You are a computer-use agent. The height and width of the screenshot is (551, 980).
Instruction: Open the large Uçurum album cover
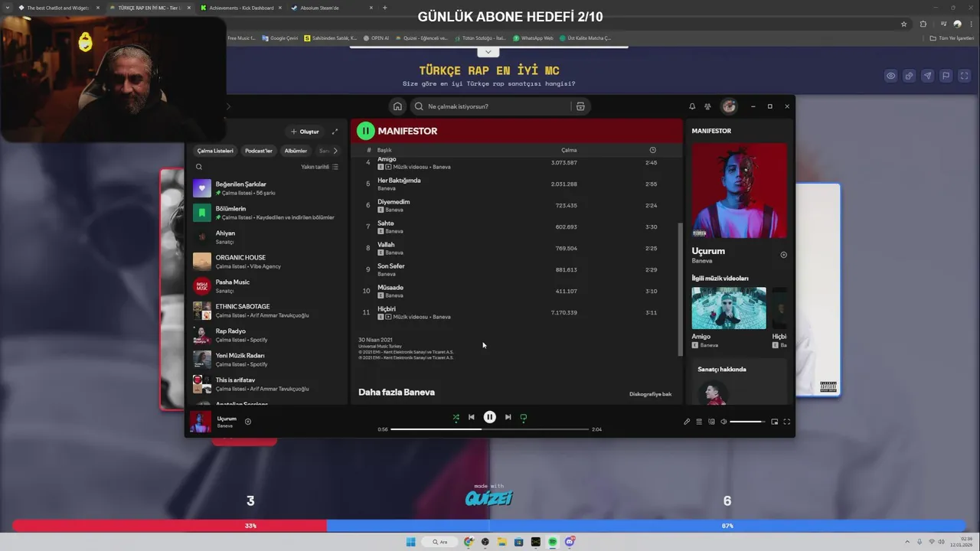739,191
